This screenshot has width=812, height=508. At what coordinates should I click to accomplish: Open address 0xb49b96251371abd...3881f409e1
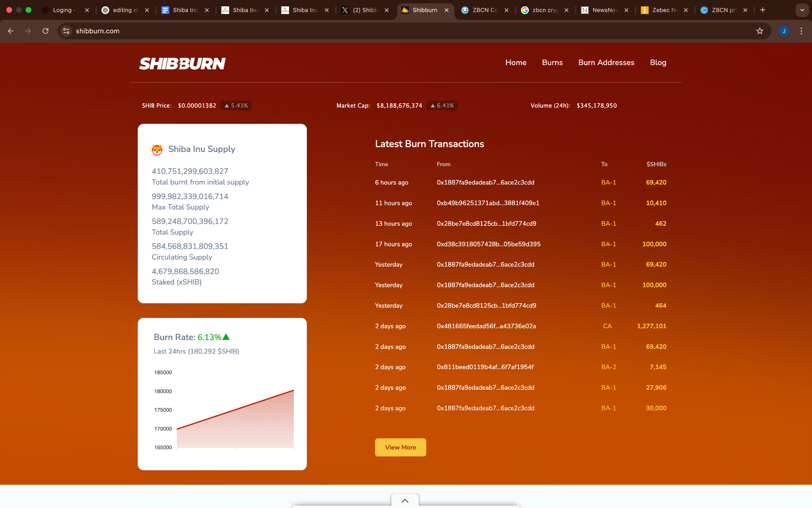pyautogui.click(x=488, y=203)
